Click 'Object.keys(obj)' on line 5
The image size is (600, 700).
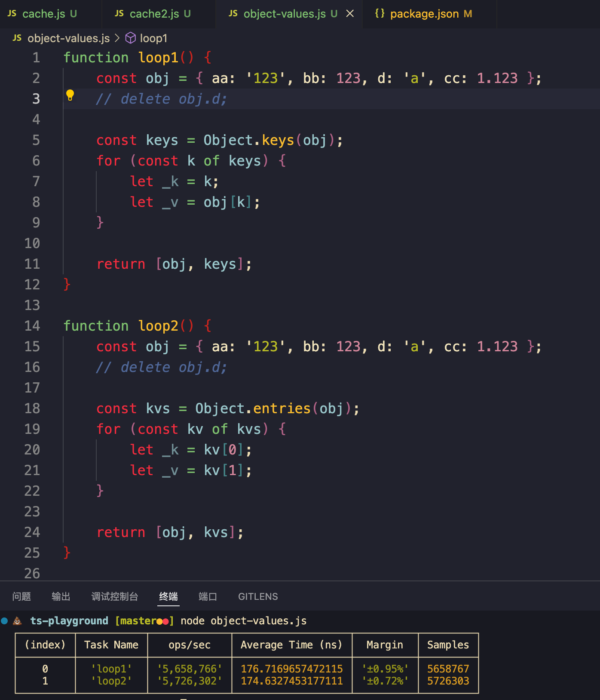coord(269,140)
